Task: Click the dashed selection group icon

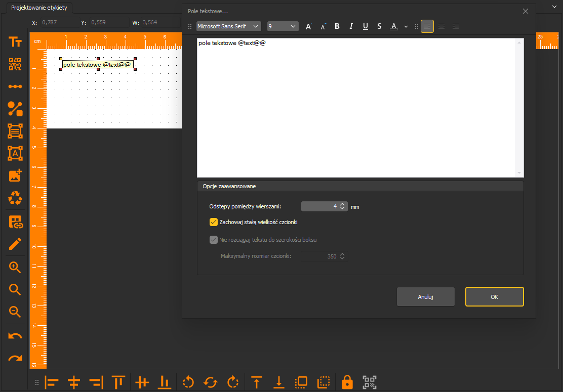Action: pyautogui.click(x=324, y=382)
